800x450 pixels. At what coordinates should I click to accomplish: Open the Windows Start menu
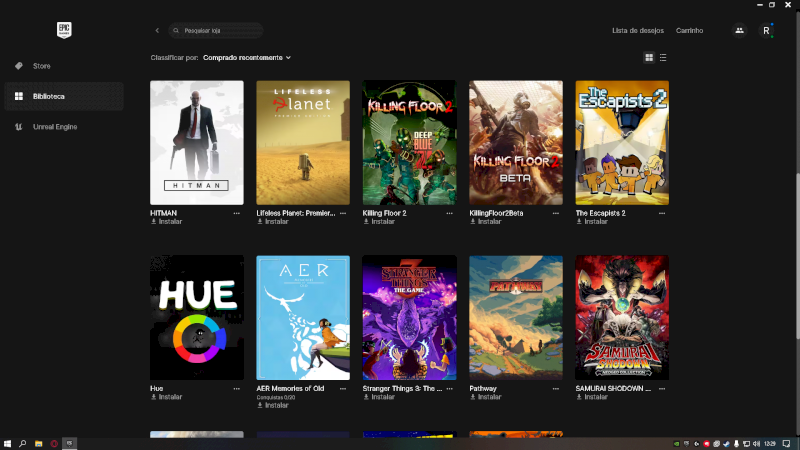[7, 443]
